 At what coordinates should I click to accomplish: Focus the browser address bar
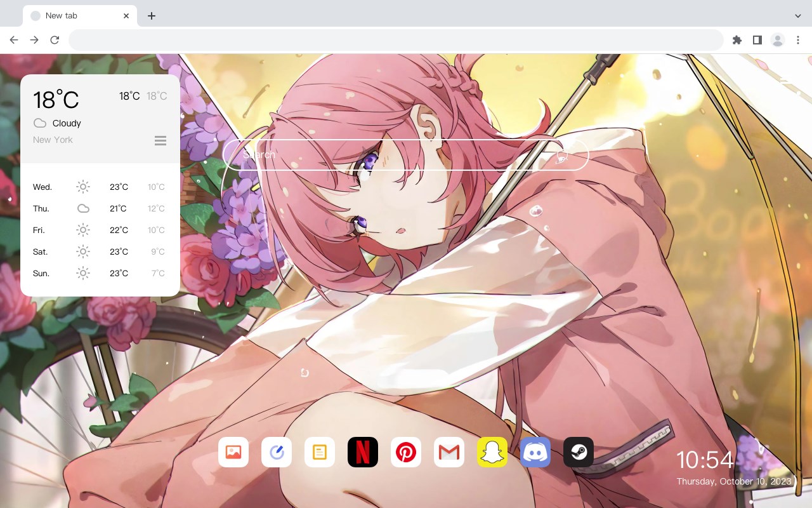pyautogui.click(x=396, y=40)
